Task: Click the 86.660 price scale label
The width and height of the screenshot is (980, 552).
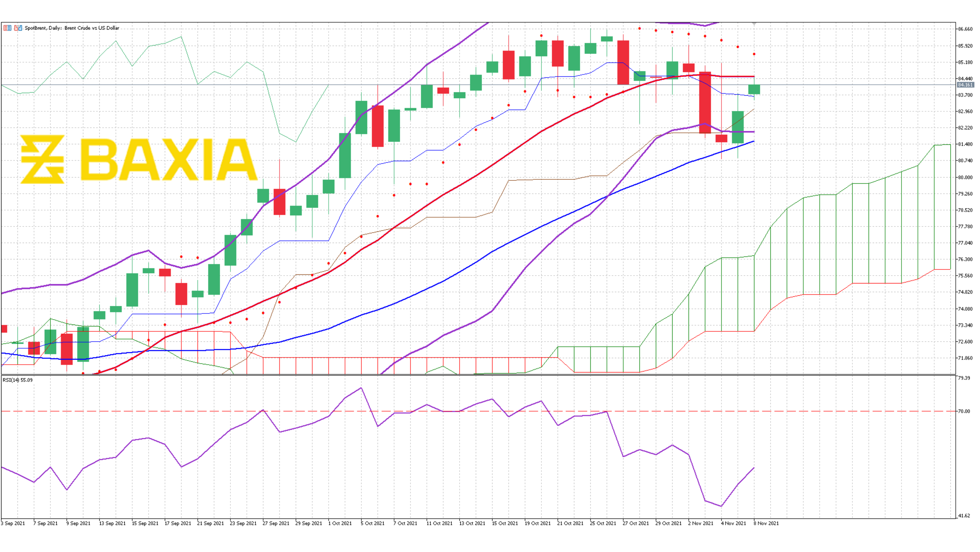Action: [x=965, y=29]
